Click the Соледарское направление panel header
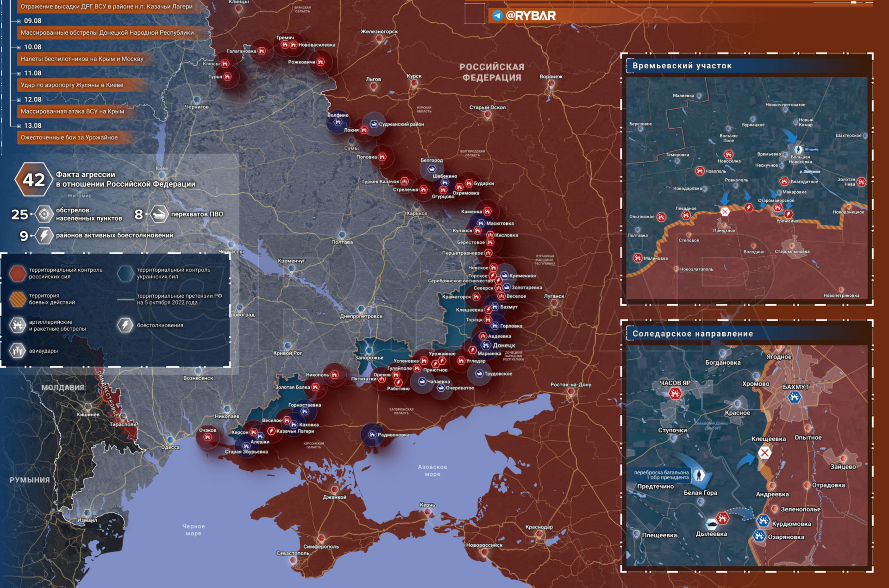The image size is (889, 588). coord(693,334)
